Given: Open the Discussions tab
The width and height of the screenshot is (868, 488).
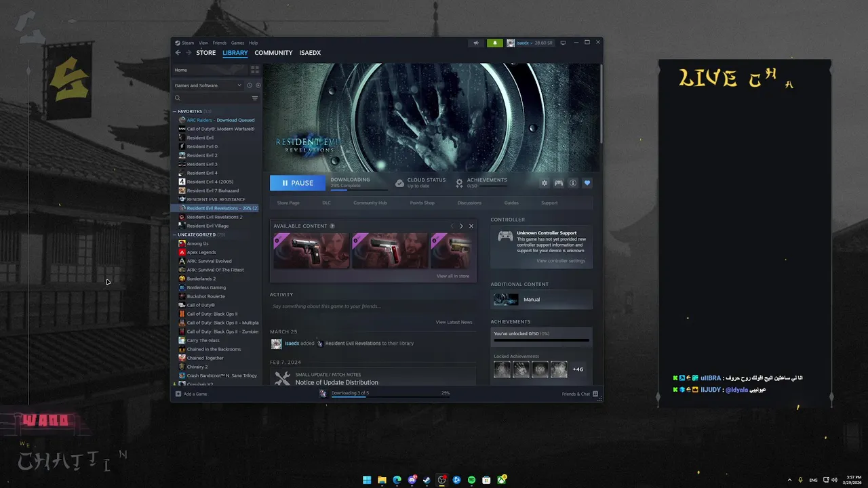Looking at the screenshot, I should [x=469, y=203].
